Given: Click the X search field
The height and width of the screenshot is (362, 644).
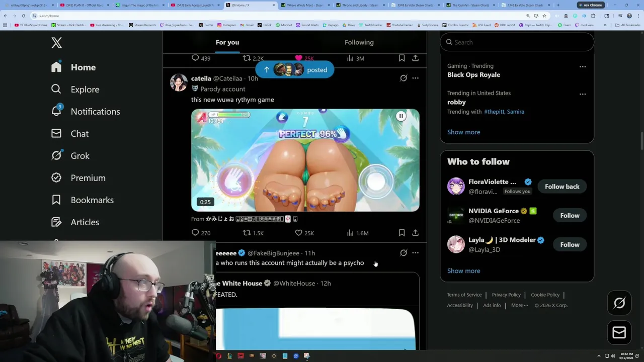Looking at the screenshot, I should point(517,42).
